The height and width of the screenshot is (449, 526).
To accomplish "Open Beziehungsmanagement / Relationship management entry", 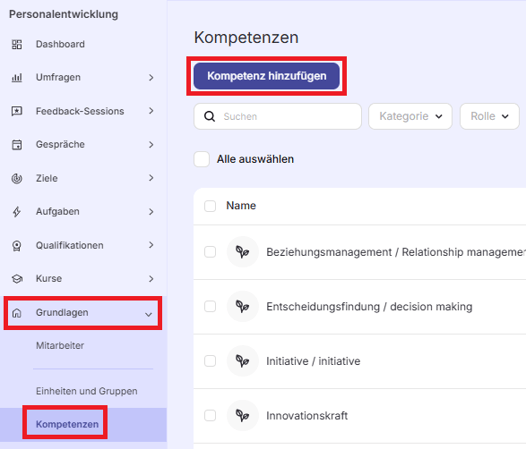I will click(396, 252).
